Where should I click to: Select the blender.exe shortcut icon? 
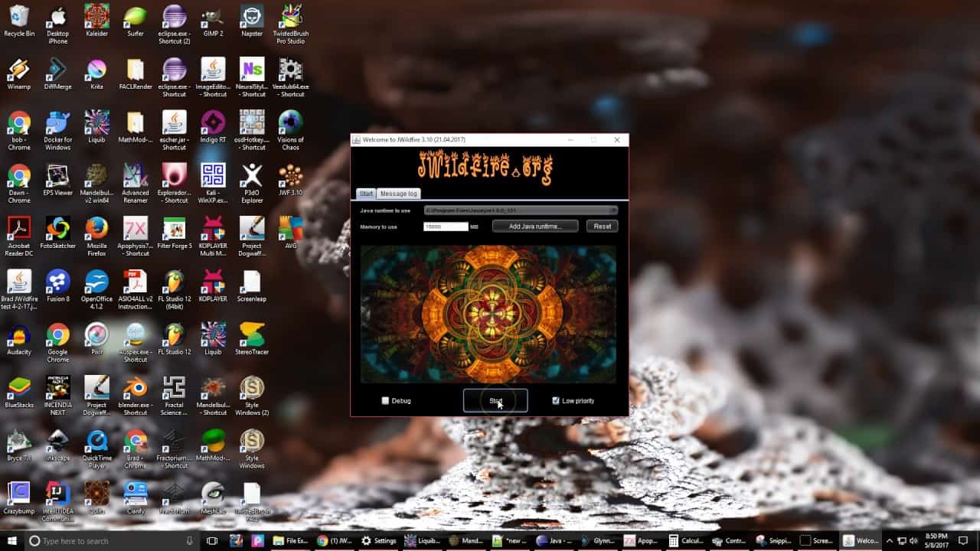[x=136, y=395]
